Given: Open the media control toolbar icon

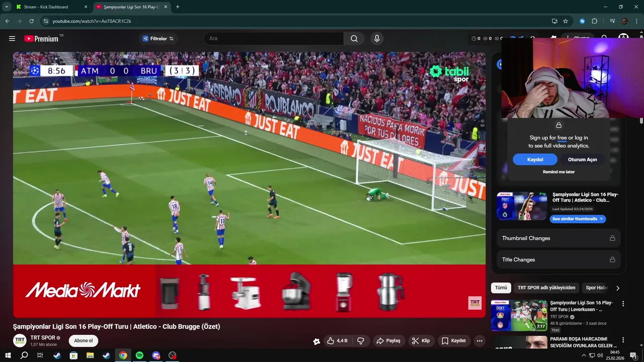Looking at the screenshot, I should [612, 21].
